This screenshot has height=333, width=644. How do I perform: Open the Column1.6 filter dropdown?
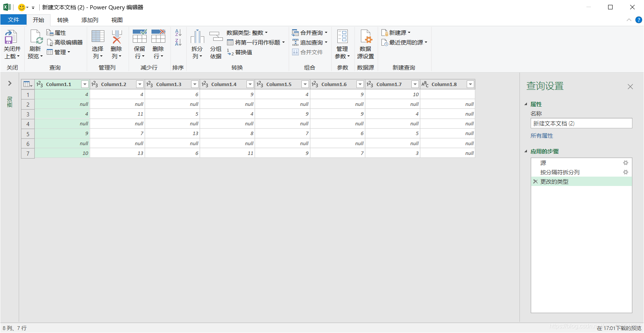point(360,84)
